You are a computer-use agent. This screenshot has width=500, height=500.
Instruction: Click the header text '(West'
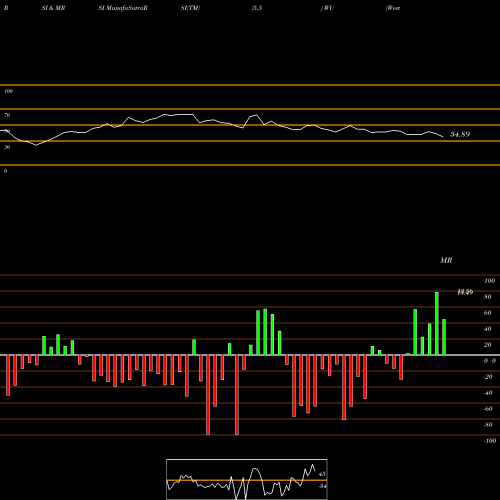click(393, 8)
